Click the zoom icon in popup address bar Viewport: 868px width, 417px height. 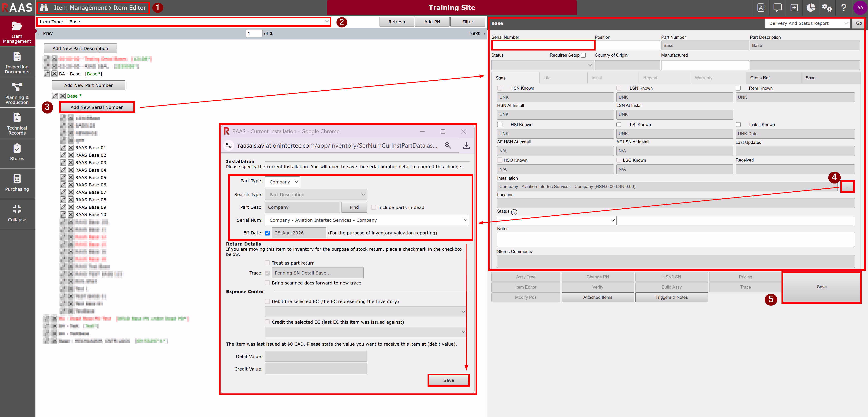click(448, 145)
